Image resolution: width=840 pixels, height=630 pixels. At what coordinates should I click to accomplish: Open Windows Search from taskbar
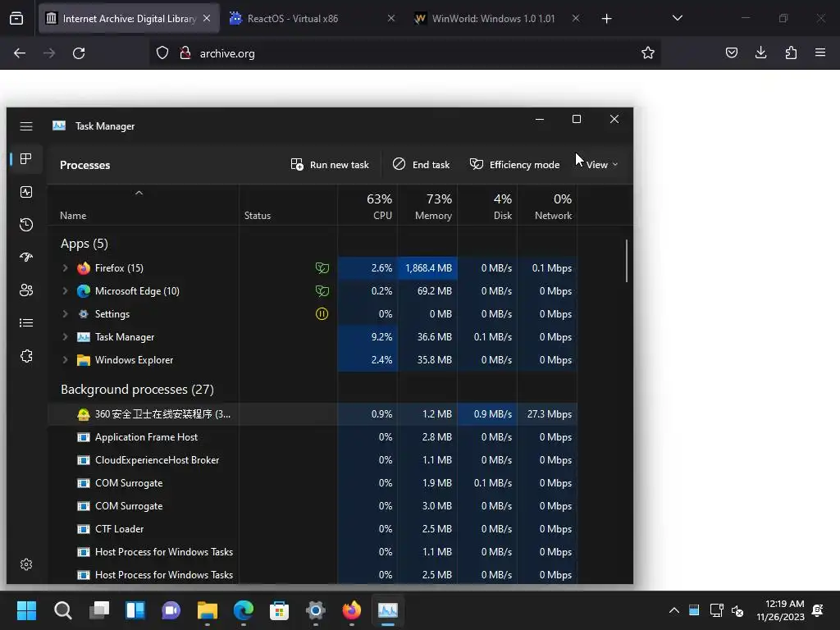(x=62, y=610)
